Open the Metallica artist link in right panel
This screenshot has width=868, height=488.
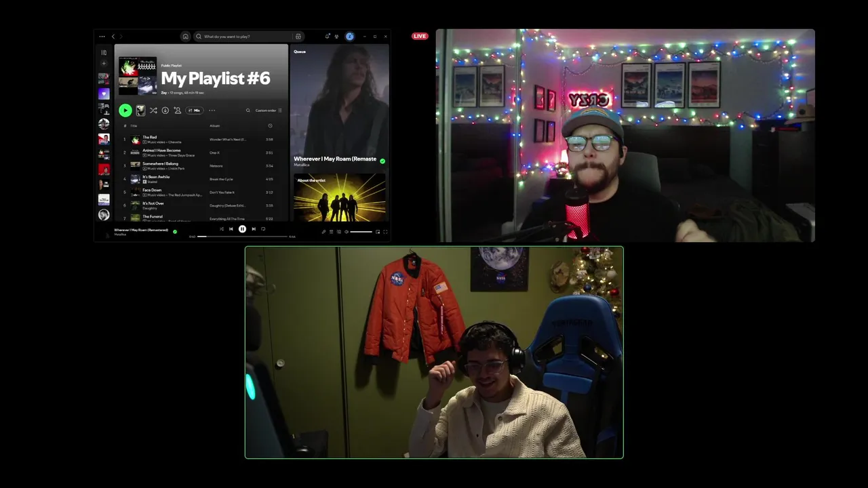[x=301, y=165]
